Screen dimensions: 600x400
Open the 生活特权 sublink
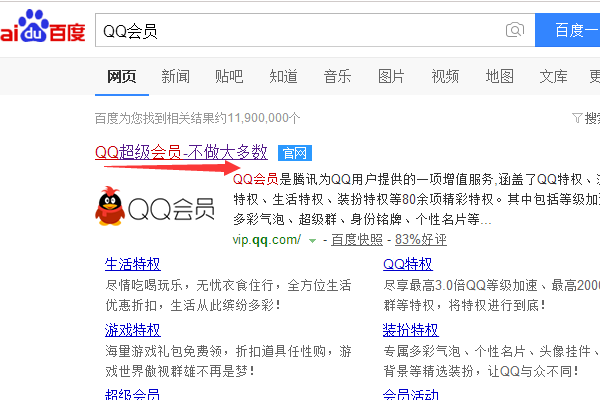point(132,264)
